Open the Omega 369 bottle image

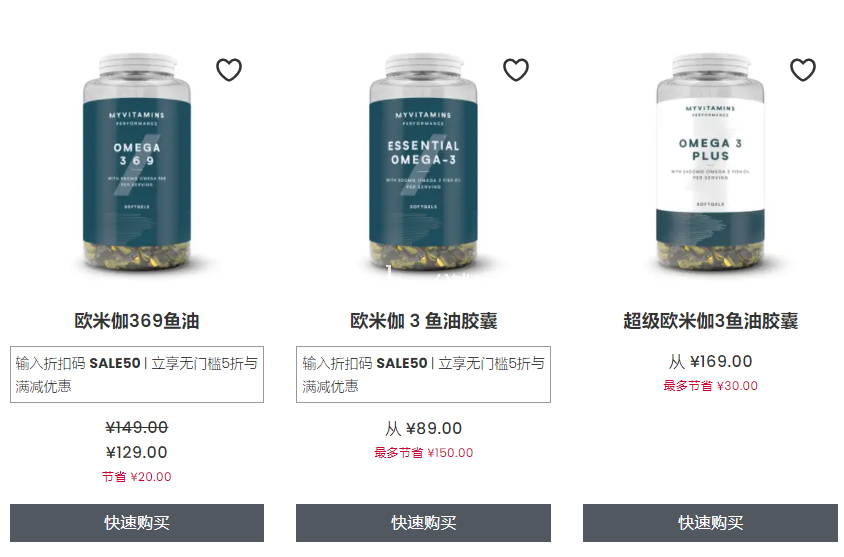click(x=137, y=161)
